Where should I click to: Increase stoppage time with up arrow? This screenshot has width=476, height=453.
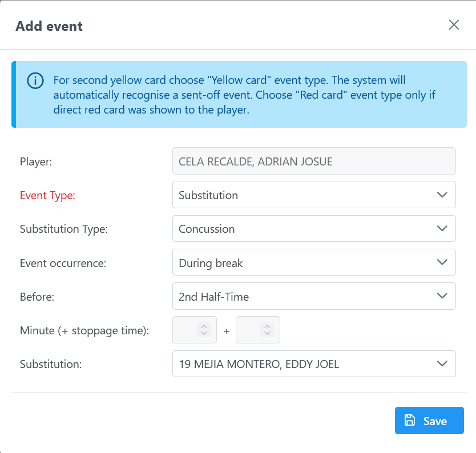point(267,326)
